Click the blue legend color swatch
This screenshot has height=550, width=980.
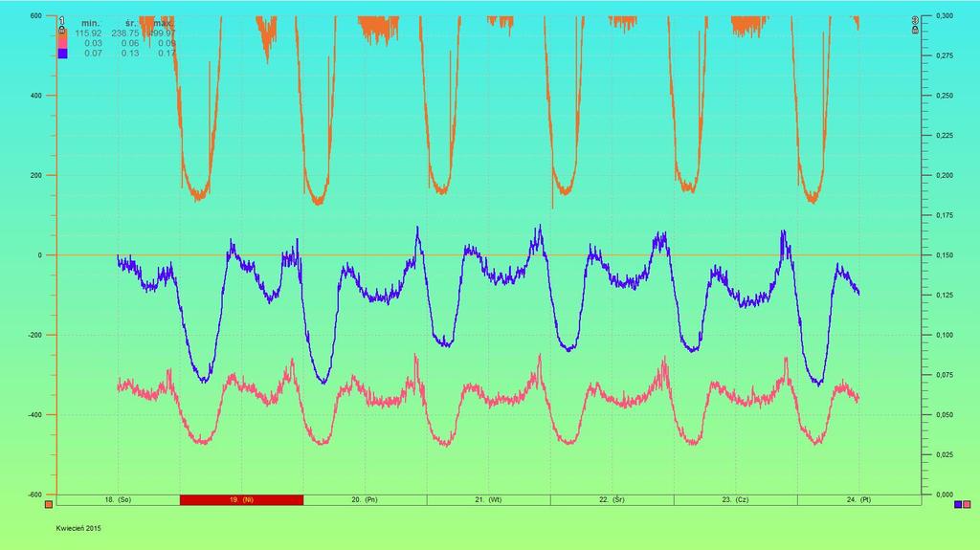point(62,54)
